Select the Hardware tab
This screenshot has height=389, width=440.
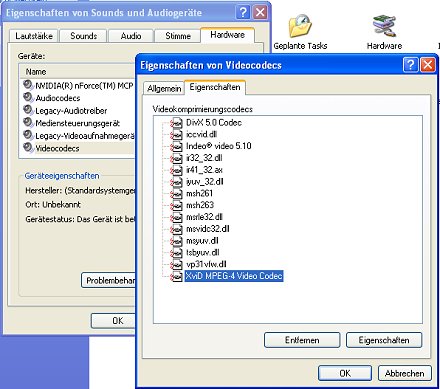227,35
